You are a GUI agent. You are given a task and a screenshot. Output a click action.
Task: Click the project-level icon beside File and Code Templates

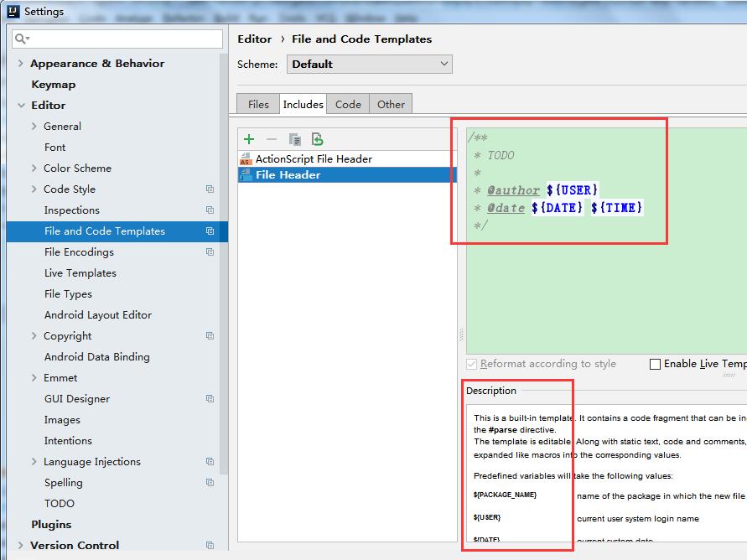click(210, 231)
